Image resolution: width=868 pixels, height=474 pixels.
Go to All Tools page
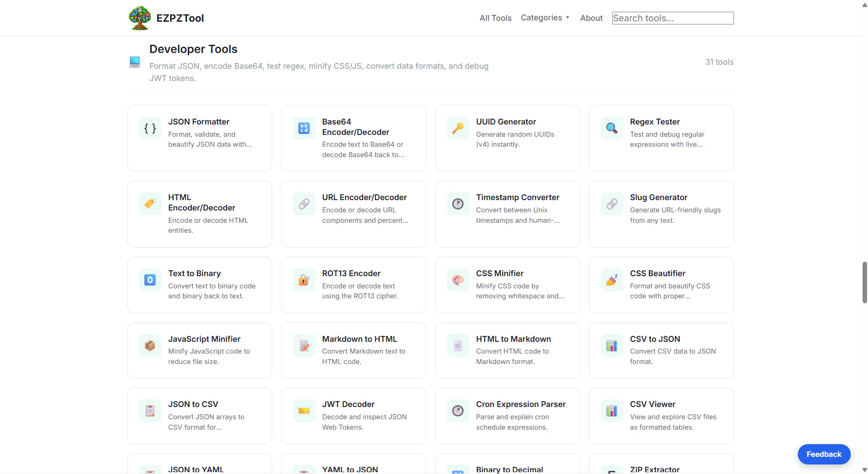pos(495,18)
